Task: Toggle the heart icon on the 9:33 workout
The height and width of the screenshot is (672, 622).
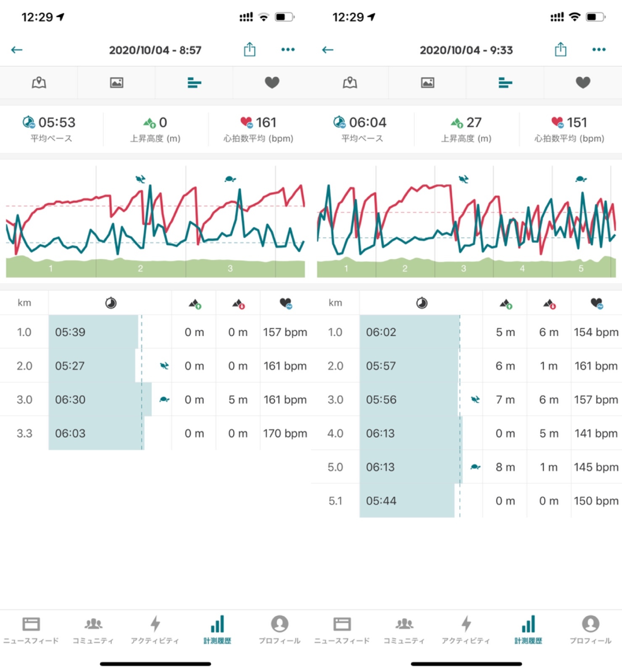Action: 583,83
